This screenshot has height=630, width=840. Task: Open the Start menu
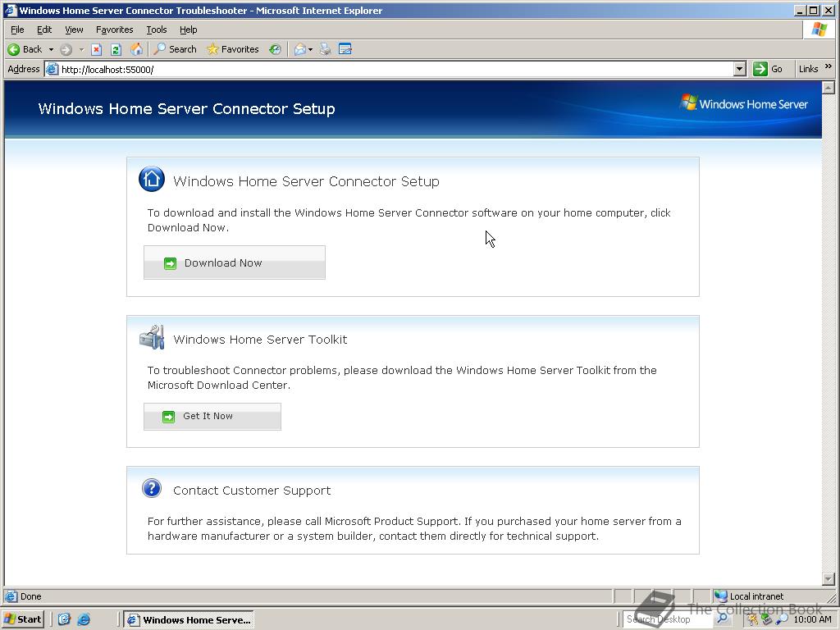(x=23, y=619)
